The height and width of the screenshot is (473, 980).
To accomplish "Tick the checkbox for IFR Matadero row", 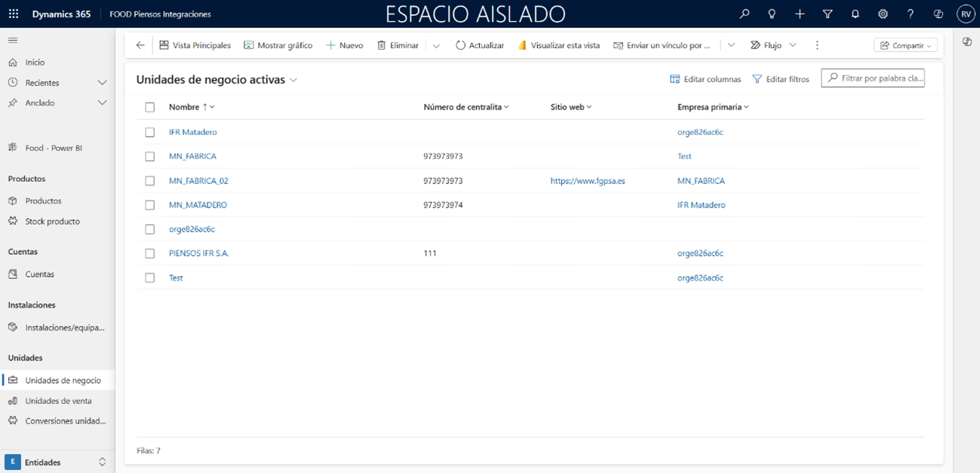I will [x=149, y=132].
